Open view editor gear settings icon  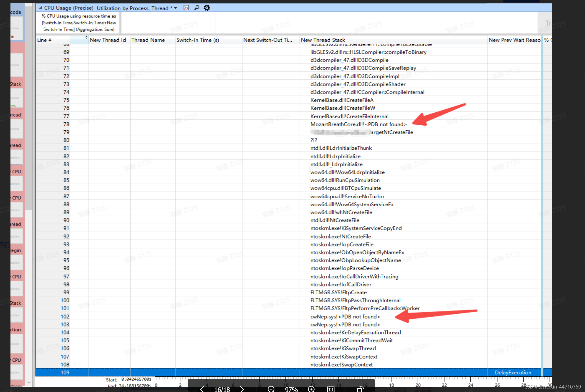tap(207, 8)
